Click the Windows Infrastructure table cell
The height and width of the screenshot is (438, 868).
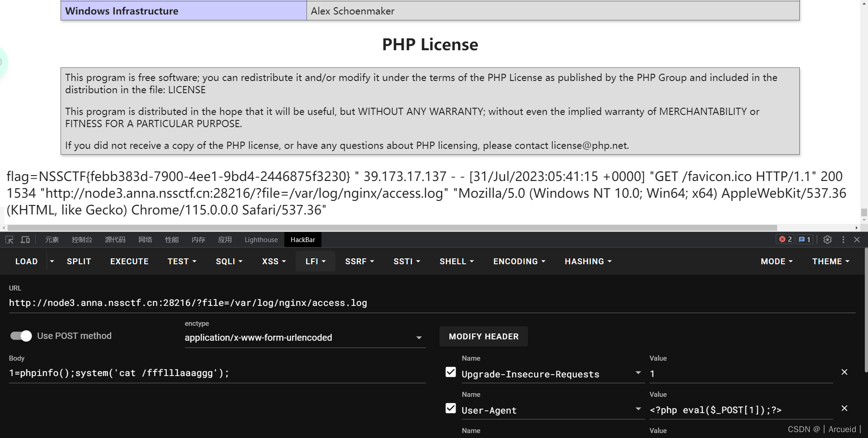(x=184, y=11)
